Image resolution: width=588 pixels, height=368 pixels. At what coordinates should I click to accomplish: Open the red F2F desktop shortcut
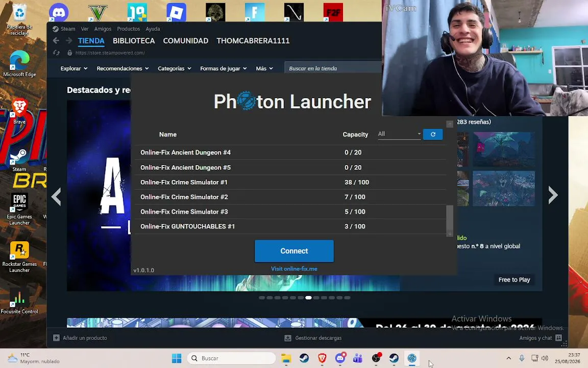333,12
